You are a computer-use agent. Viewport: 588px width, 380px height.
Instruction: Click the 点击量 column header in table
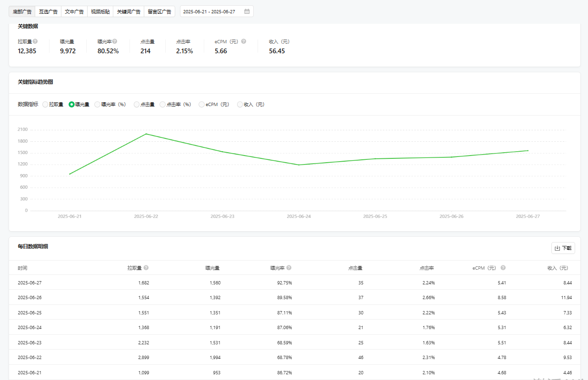tap(355, 268)
